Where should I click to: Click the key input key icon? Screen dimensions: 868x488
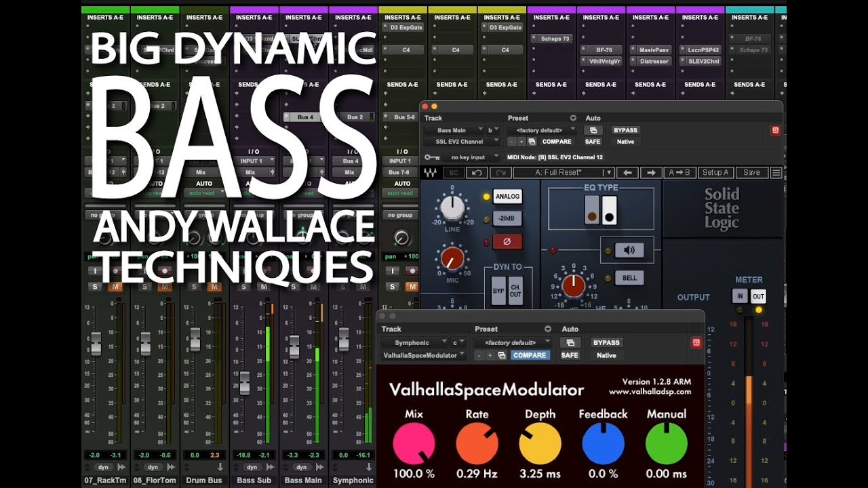pyautogui.click(x=431, y=157)
